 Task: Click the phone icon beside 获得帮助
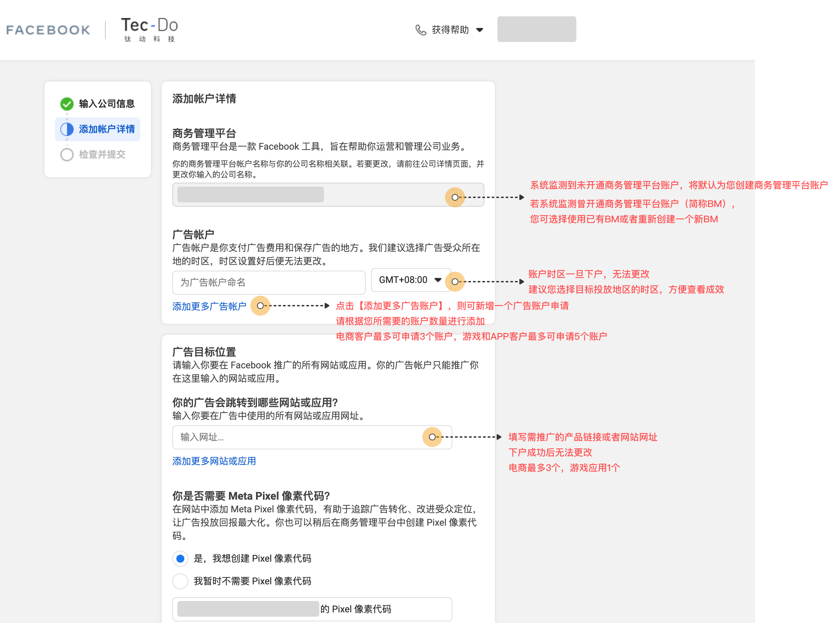tap(420, 30)
